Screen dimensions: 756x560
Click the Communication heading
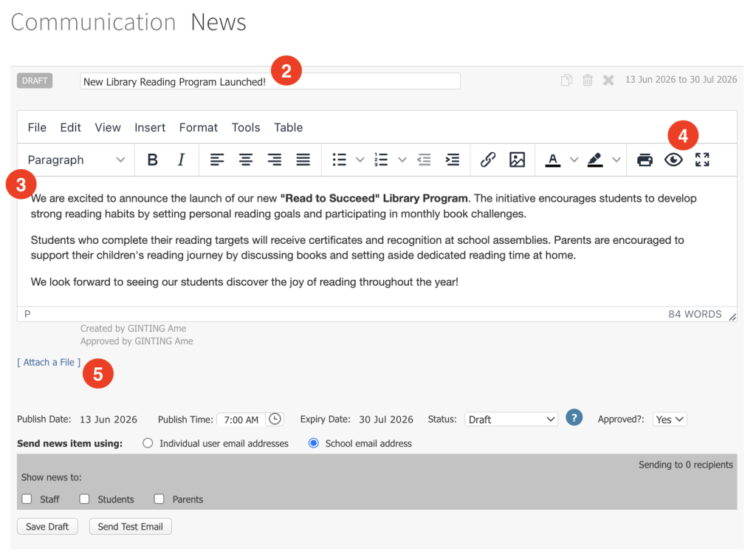[x=93, y=22]
